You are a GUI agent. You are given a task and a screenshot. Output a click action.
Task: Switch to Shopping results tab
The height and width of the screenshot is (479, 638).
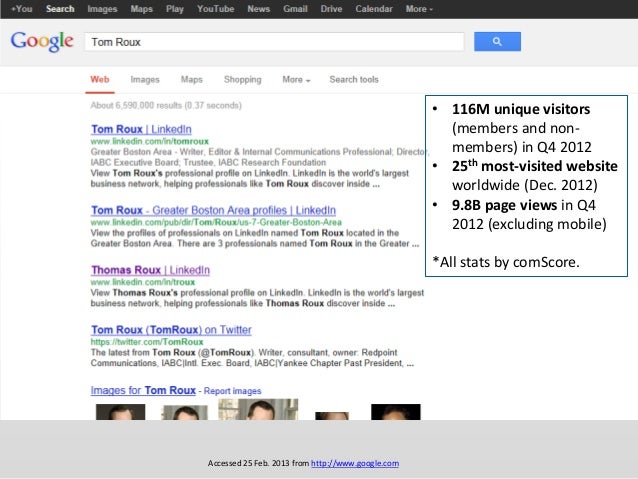tap(243, 80)
